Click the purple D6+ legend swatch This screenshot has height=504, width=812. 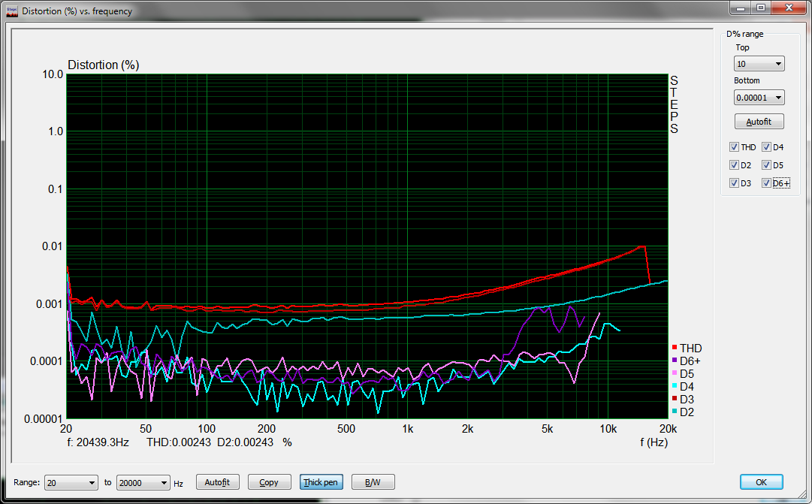point(675,361)
